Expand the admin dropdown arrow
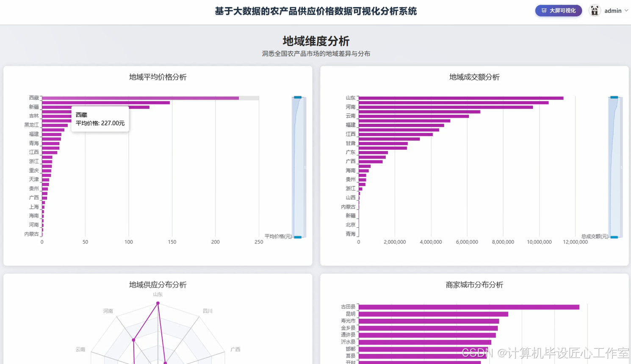Screen dimensions: 631x364 point(626,11)
